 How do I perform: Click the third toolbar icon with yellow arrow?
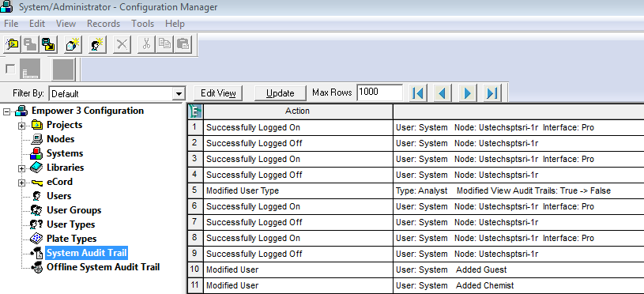[48, 44]
